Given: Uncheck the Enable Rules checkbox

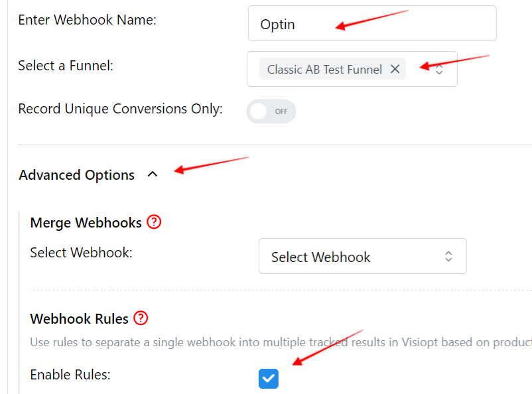Looking at the screenshot, I should (x=269, y=378).
